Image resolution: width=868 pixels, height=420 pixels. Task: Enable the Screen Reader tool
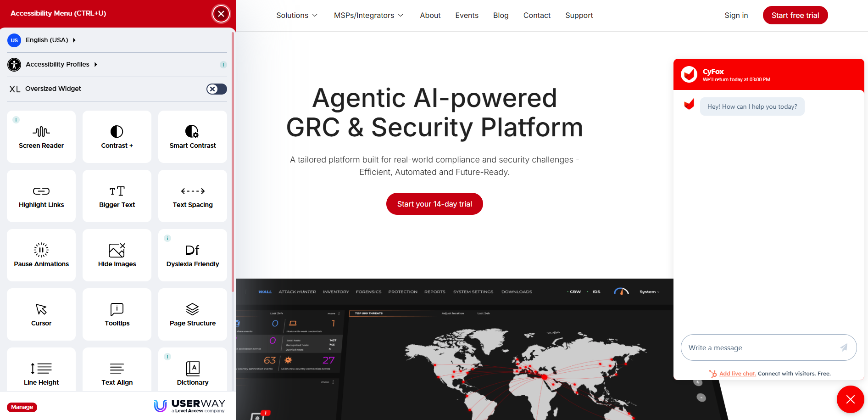point(41,137)
